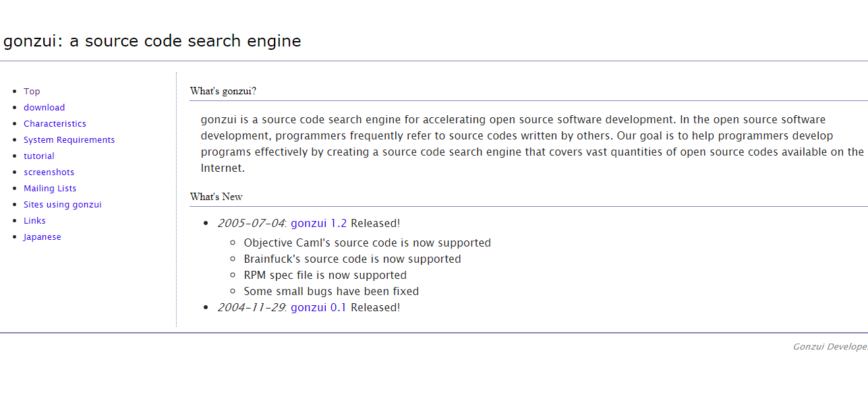868x417 pixels.
Task: Open the Top link in sidebar
Action: point(32,92)
